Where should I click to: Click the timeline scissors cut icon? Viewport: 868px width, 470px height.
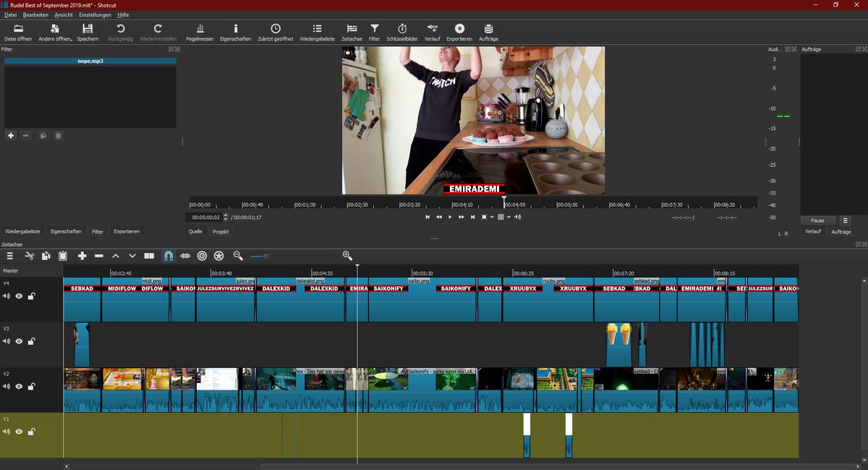tap(29, 256)
